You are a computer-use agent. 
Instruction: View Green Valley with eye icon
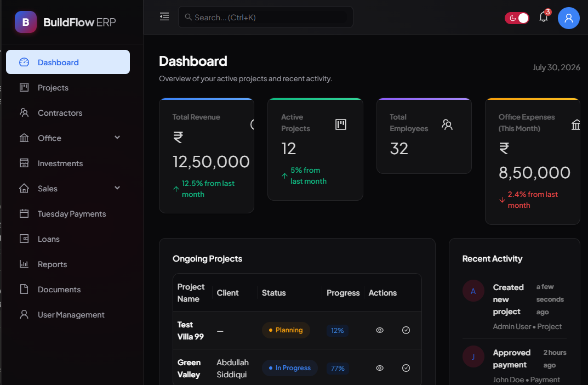point(380,368)
